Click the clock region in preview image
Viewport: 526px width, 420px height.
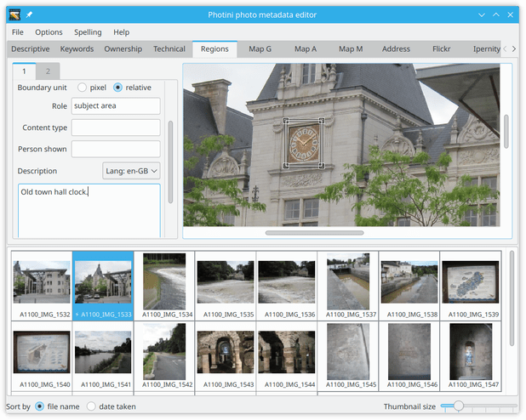[304, 143]
